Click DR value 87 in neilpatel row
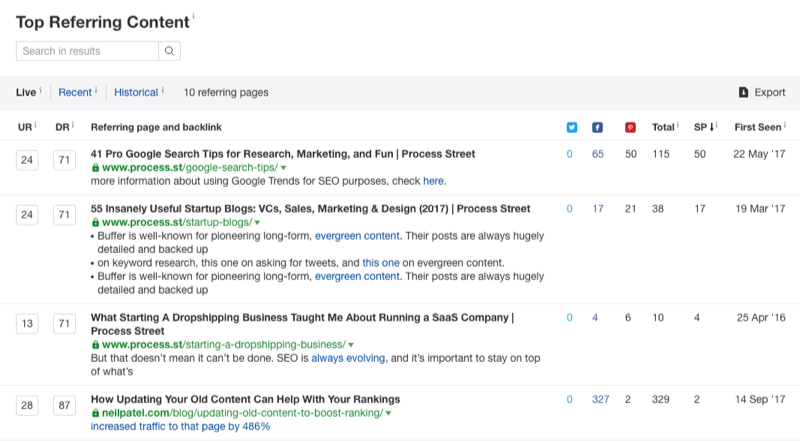800x442 pixels. click(64, 405)
